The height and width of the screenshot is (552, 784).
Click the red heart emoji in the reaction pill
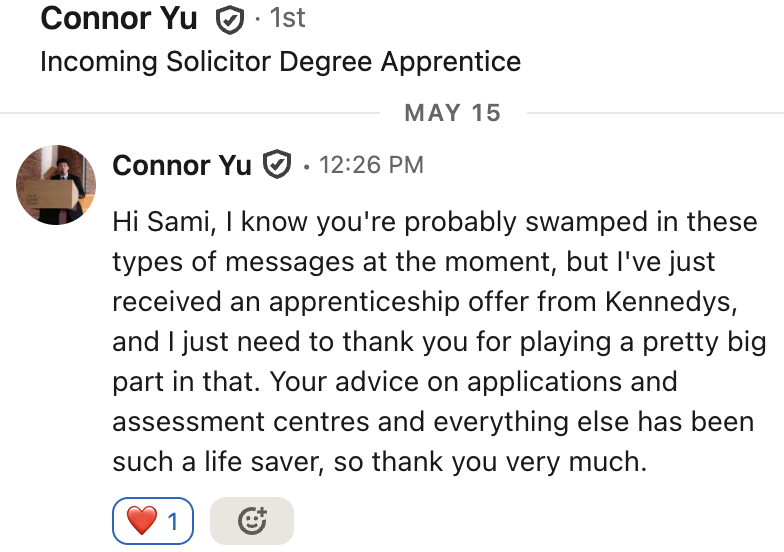141,521
